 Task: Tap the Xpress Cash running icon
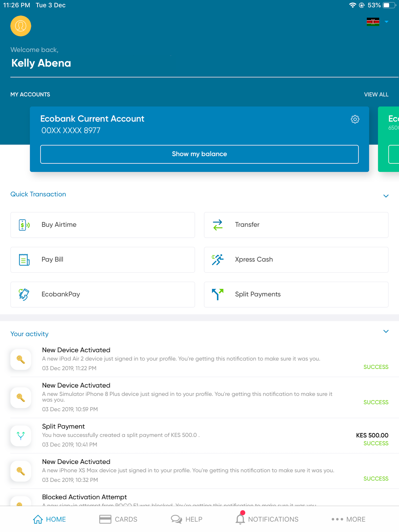click(218, 260)
